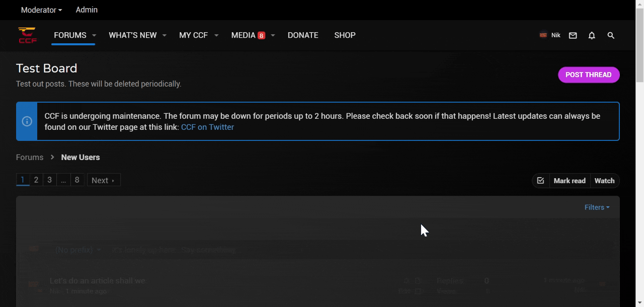Click Nik's user avatar in navbar

click(x=543, y=35)
